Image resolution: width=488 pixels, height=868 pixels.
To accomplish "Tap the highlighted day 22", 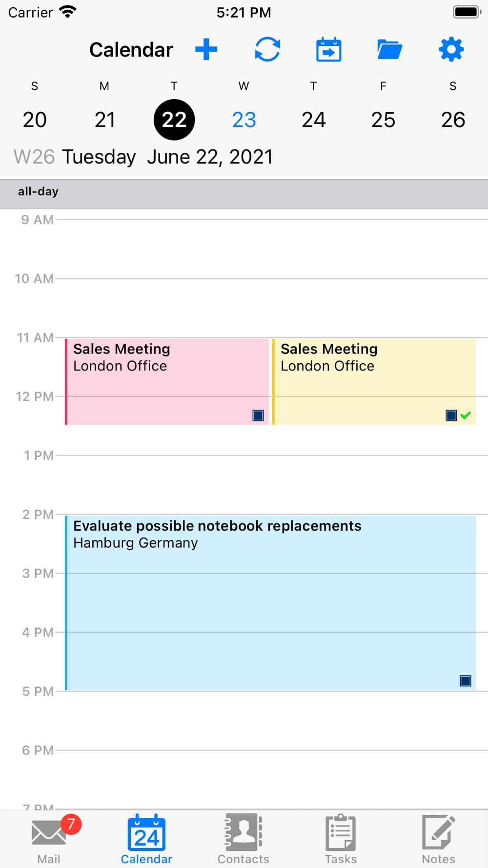I will tap(174, 120).
